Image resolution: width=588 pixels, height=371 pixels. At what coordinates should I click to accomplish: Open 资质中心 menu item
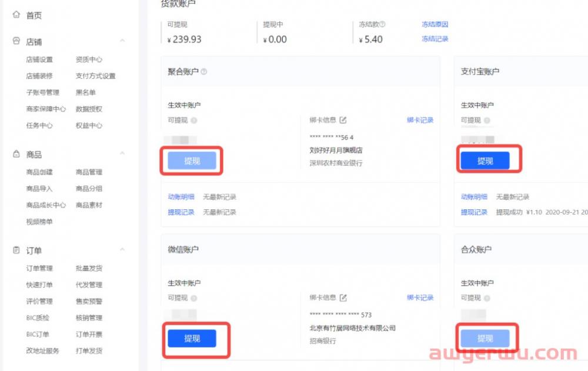[89, 59]
